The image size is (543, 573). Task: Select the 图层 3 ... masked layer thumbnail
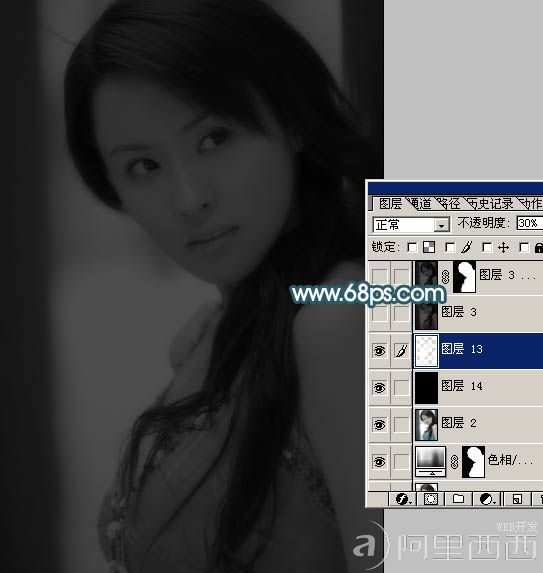(x=426, y=276)
